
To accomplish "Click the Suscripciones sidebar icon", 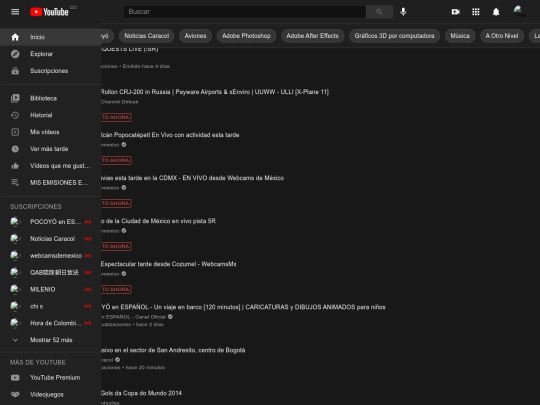I will click(15, 71).
